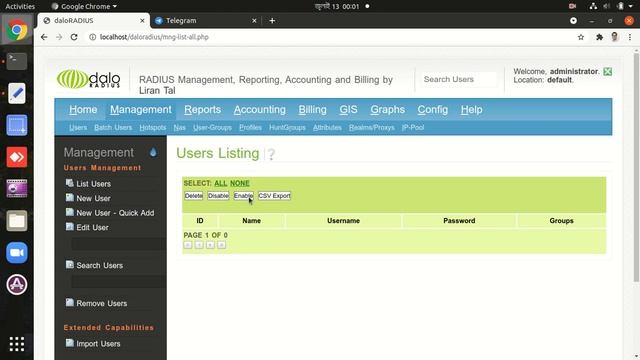Open List Users in the sidebar
The image size is (640, 360).
pyautogui.click(x=93, y=184)
